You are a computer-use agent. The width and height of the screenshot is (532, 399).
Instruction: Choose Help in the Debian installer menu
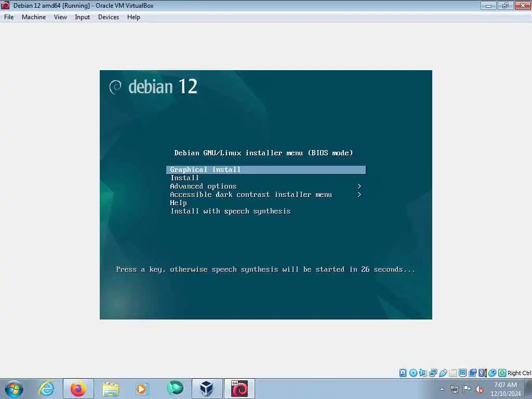point(179,203)
